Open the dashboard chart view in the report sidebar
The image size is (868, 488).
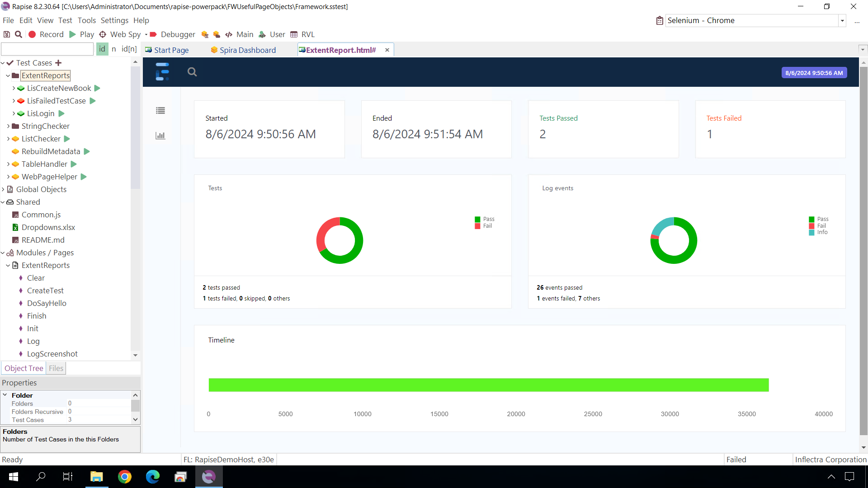160,136
